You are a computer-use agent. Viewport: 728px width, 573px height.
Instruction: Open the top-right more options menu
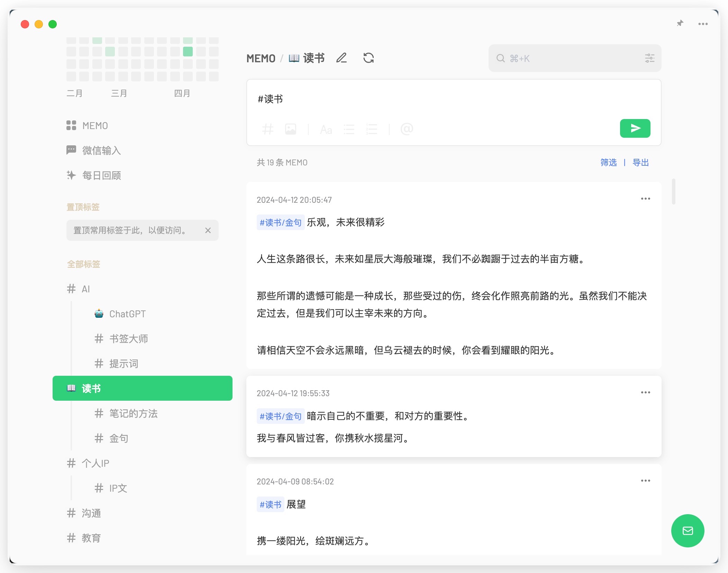pos(703,24)
